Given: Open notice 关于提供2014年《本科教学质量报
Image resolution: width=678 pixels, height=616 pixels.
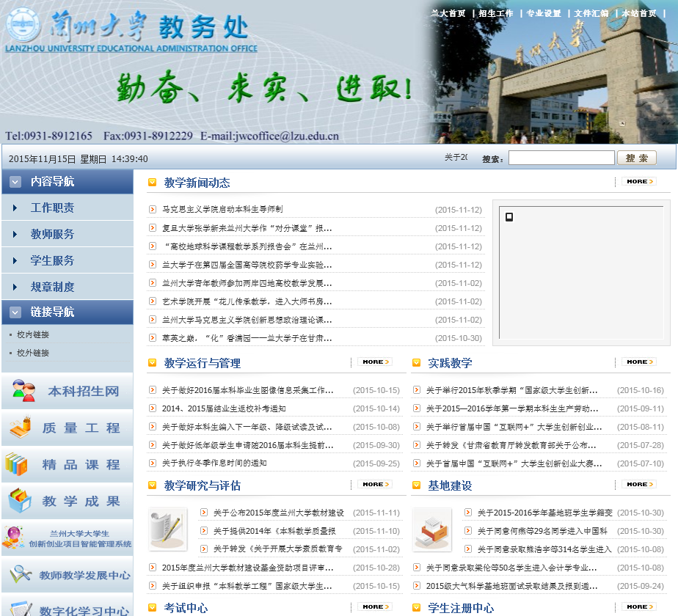Looking at the screenshot, I should click(274, 531).
